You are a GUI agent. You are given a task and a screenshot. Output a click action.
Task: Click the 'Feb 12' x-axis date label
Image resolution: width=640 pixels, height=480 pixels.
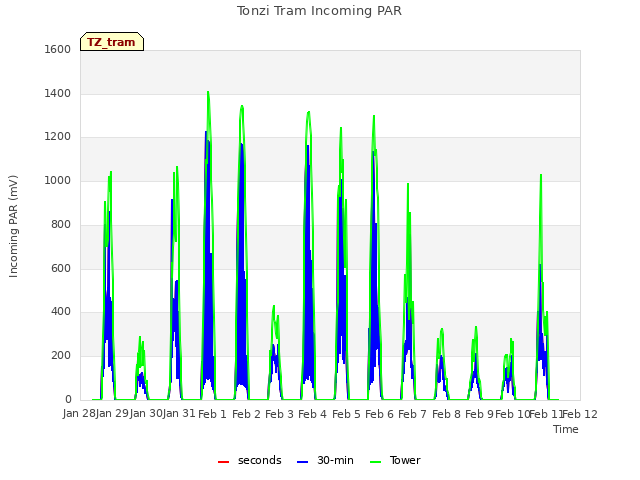coord(580,414)
